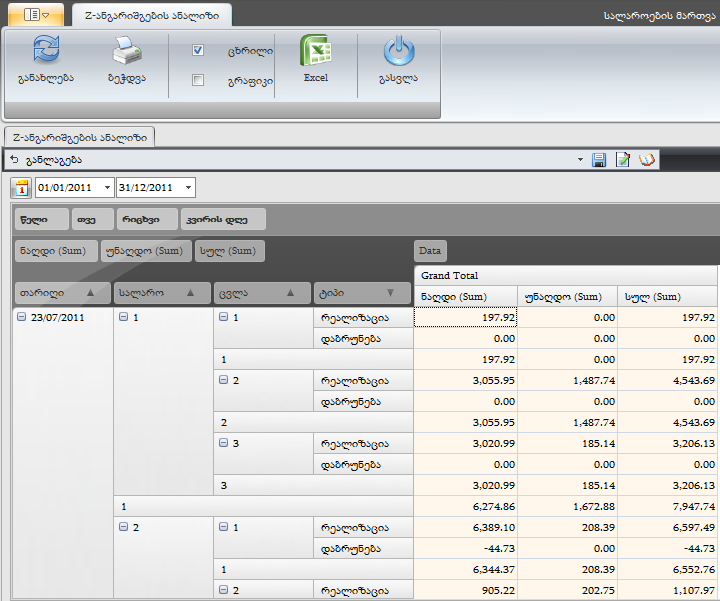The height and width of the screenshot is (601, 720).
Task: Expand the განლაგება layout dropdown arrow
Action: coord(580,160)
